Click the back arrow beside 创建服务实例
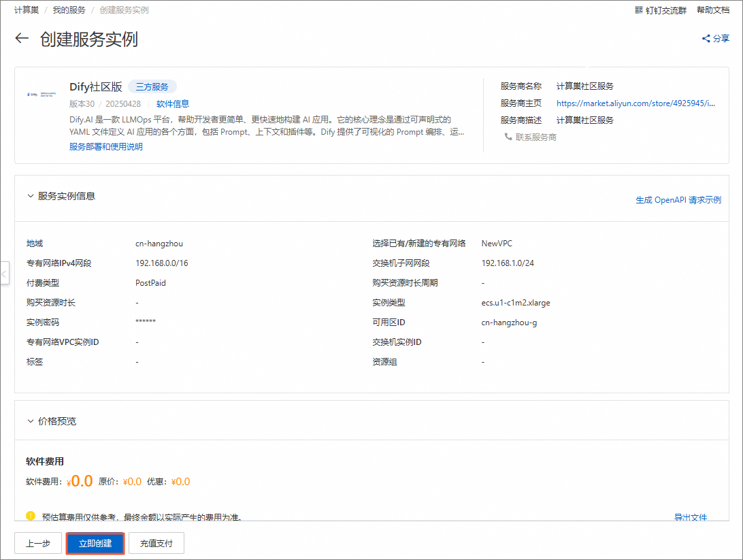Image resolution: width=743 pixels, height=560 pixels. 22,38
